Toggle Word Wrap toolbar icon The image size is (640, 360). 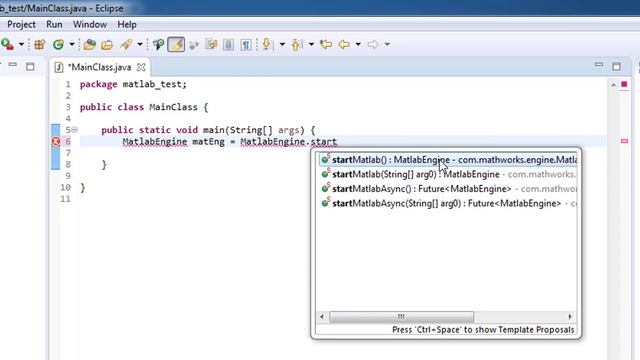211,44
